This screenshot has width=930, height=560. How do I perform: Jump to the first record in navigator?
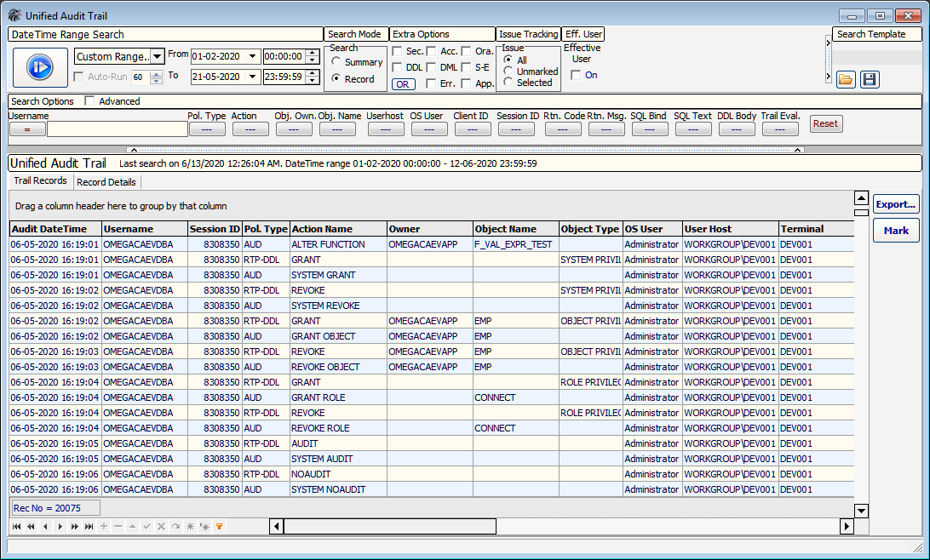(16, 527)
